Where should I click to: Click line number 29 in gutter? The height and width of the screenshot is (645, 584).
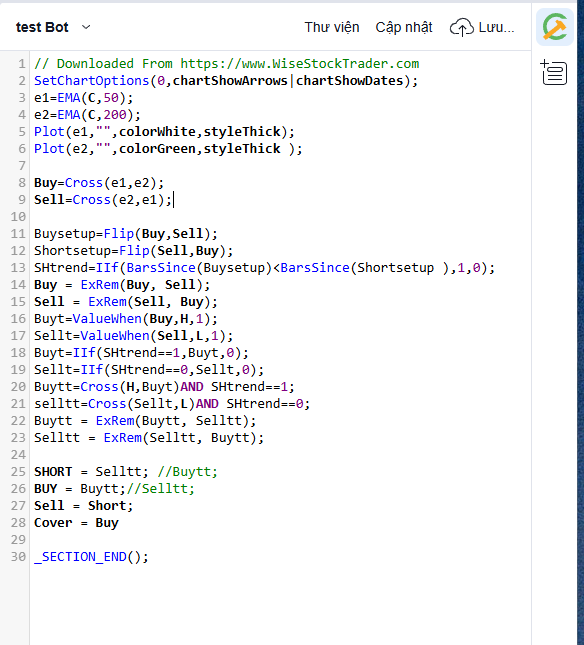[x=18, y=539]
